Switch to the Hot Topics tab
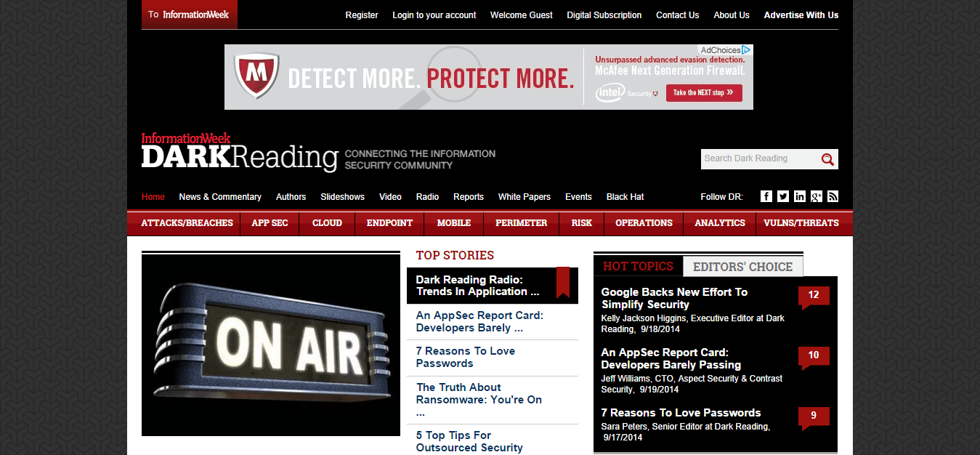The height and width of the screenshot is (455, 980). pos(638,266)
